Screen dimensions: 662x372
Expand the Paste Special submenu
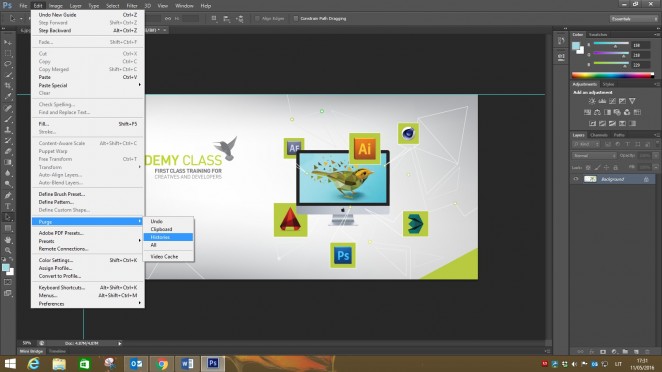point(87,85)
